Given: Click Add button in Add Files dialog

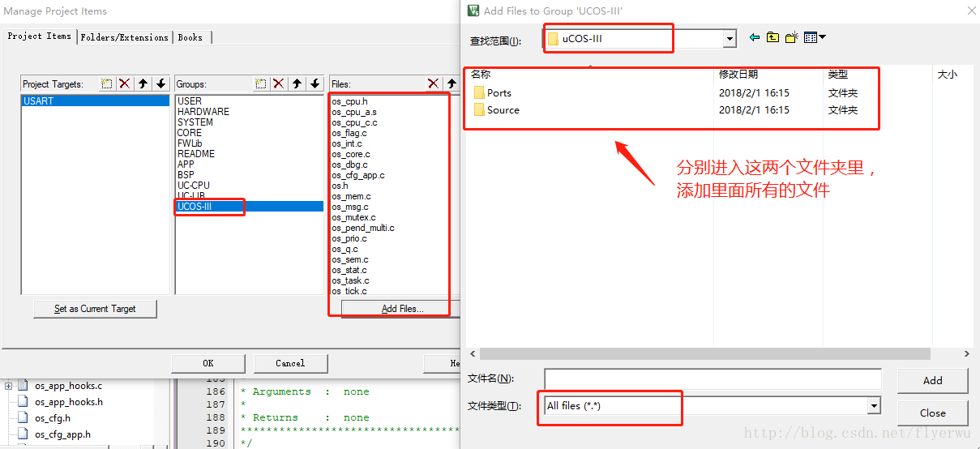Looking at the screenshot, I should (932, 380).
